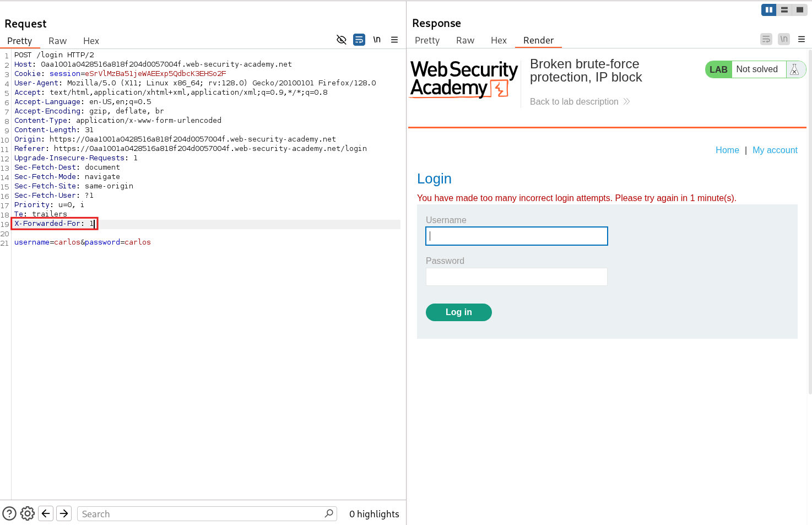Screen dimensions: 812x525
Task: Open the Request panel options menu
Action: pyautogui.click(x=394, y=40)
